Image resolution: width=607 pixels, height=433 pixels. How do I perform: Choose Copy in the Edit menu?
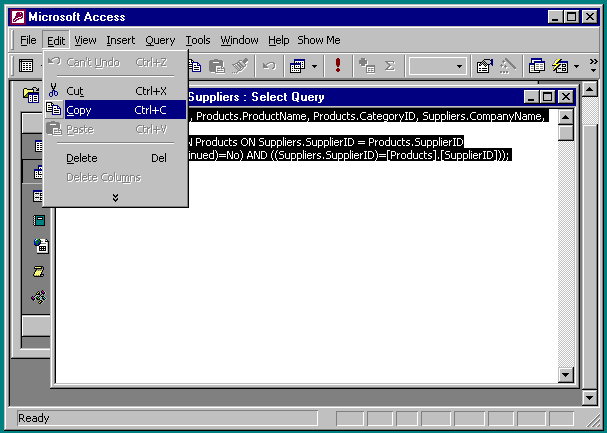tap(116, 110)
